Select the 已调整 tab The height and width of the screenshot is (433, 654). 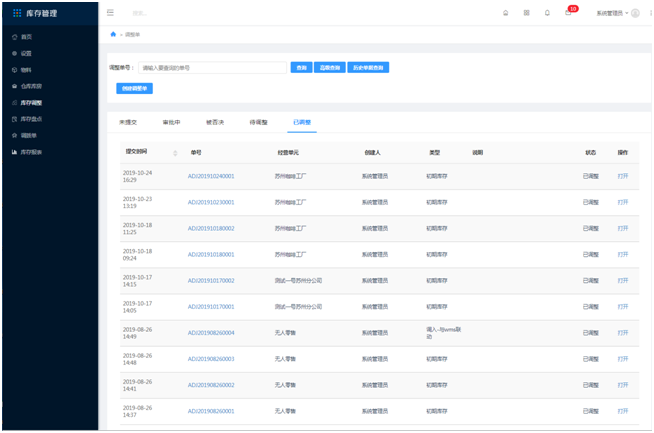pos(302,122)
